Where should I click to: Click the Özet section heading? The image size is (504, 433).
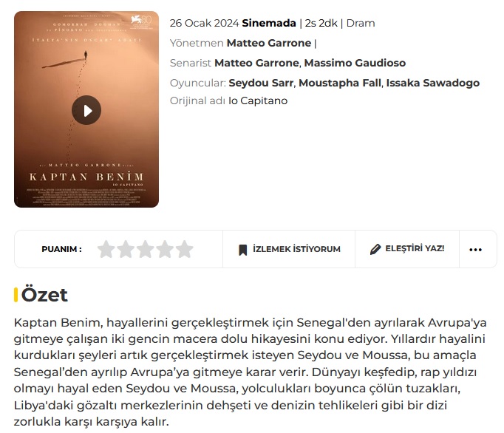(x=44, y=295)
